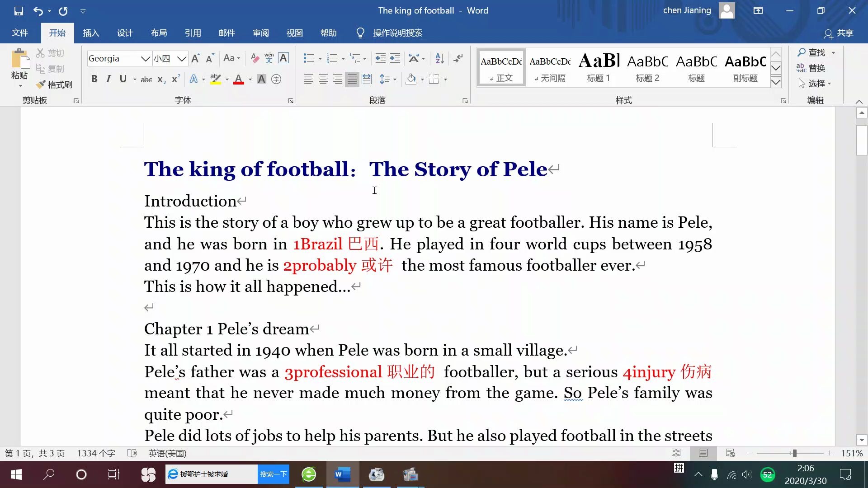Viewport: 868px width, 488px height.
Task: Apply yellow text highlight color
Action: click(x=216, y=79)
